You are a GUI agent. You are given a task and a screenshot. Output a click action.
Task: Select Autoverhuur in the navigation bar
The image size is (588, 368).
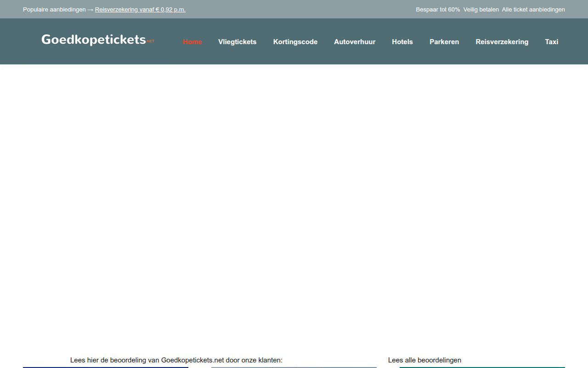click(x=355, y=42)
